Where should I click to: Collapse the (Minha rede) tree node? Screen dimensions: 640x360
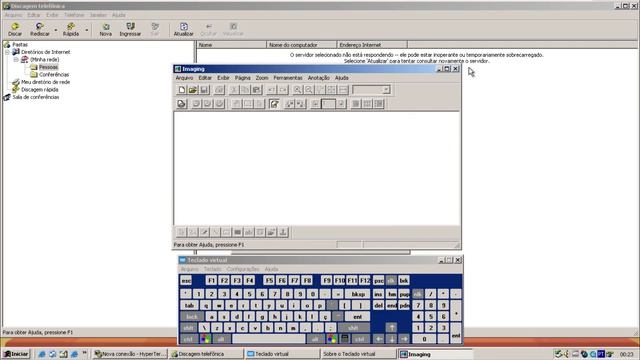(x=16, y=60)
